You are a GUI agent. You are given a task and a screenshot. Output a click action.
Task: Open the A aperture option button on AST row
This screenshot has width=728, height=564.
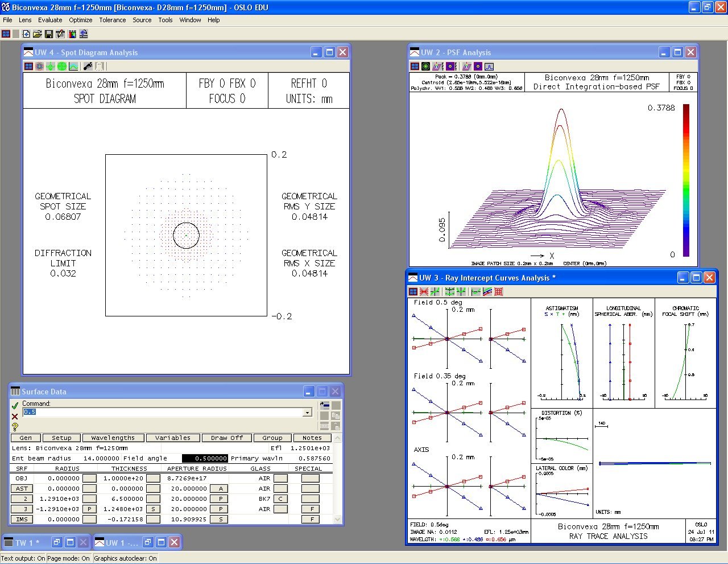point(220,488)
